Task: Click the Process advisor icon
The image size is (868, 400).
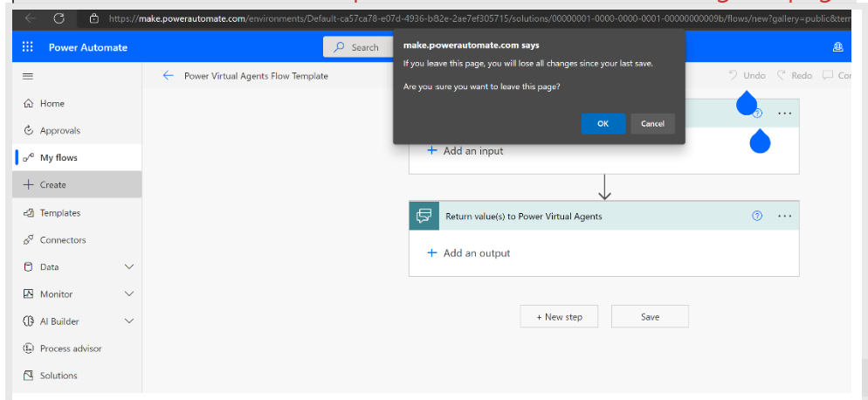Action: click(x=28, y=348)
